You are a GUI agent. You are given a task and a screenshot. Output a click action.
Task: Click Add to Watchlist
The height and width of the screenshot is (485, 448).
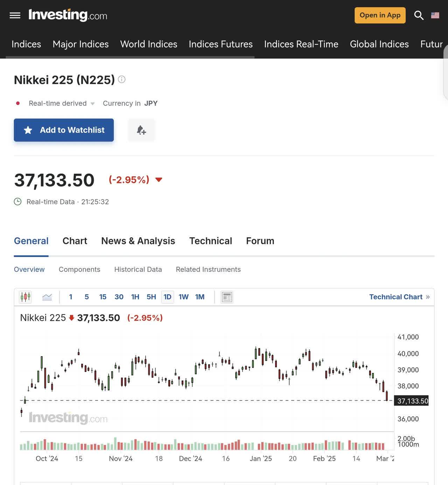click(x=63, y=130)
